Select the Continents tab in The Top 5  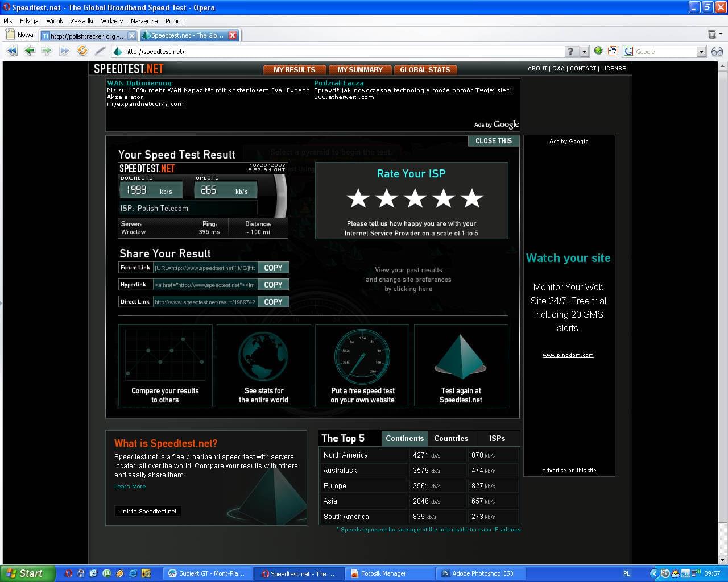[404, 438]
